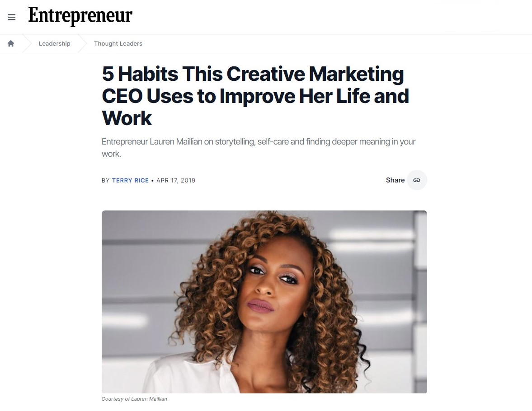Open the Thought Leaders breadcrumb
This screenshot has height=411, width=532.
(118, 43)
